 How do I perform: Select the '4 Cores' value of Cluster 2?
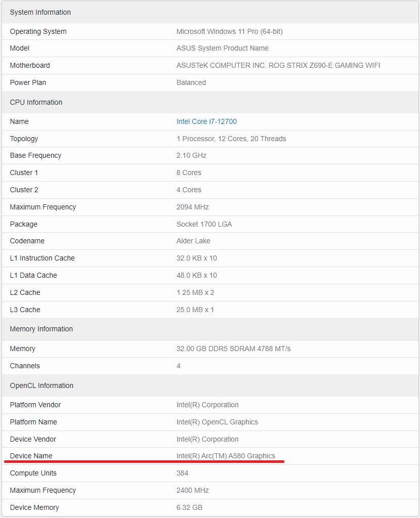[189, 190]
